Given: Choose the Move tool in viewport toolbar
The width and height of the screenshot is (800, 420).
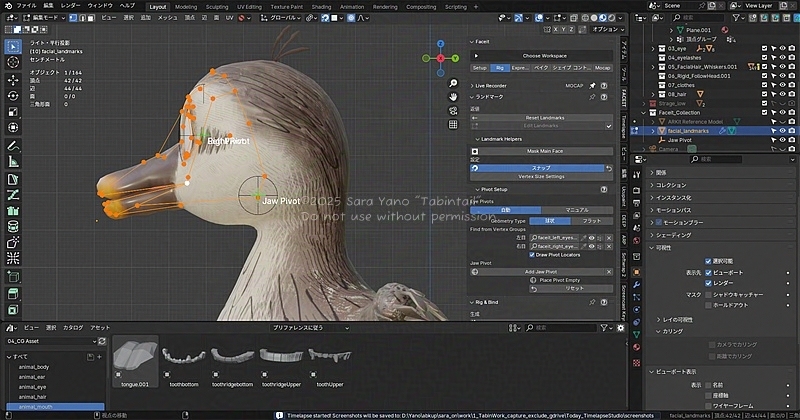Looking at the screenshot, I should tap(13, 80).
